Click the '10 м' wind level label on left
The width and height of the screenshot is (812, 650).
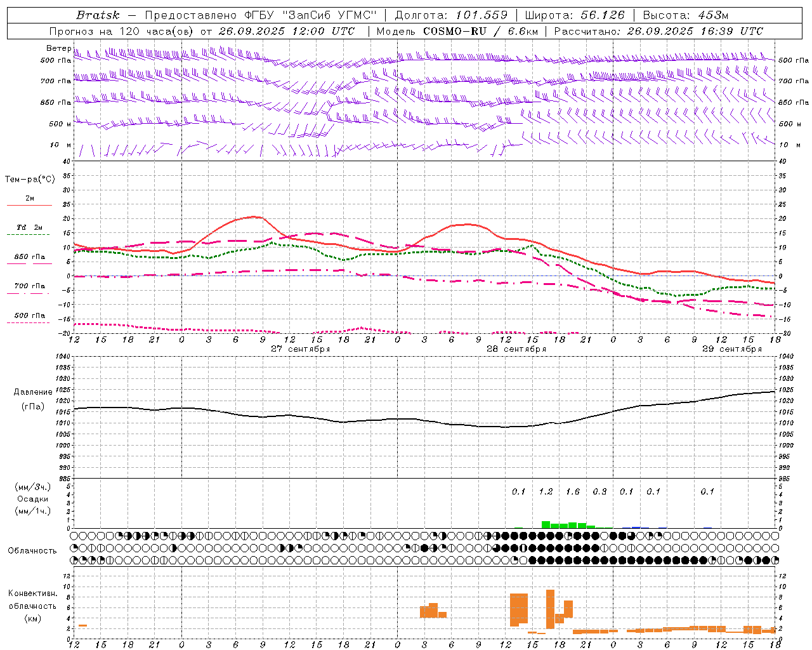pyautogui.click(x=60, y=145)
